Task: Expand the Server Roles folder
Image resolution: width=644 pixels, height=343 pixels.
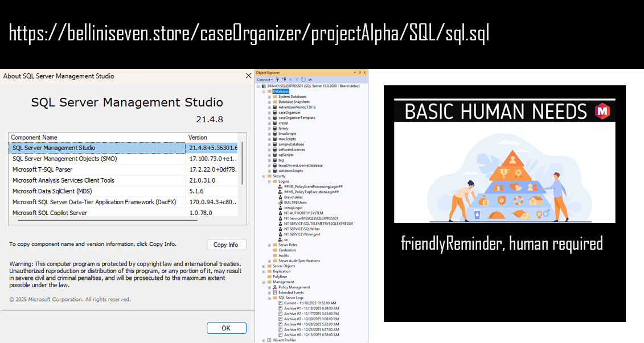Action: [x=269, y=245]
